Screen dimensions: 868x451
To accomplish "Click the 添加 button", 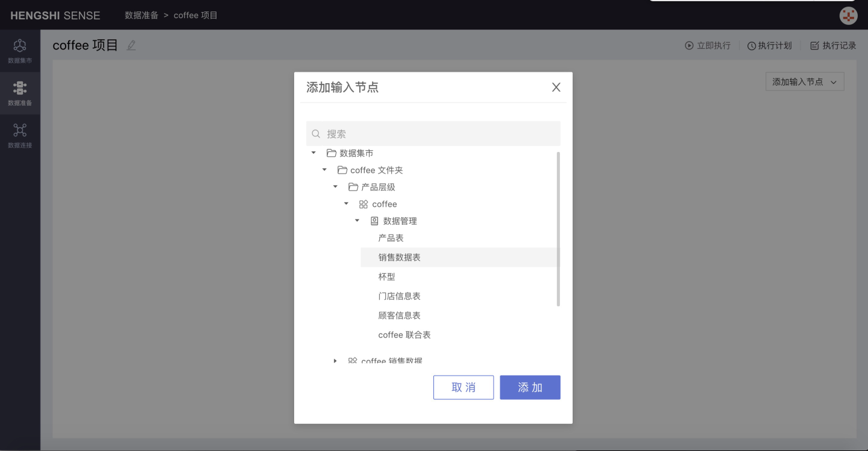I will [530, 388].
